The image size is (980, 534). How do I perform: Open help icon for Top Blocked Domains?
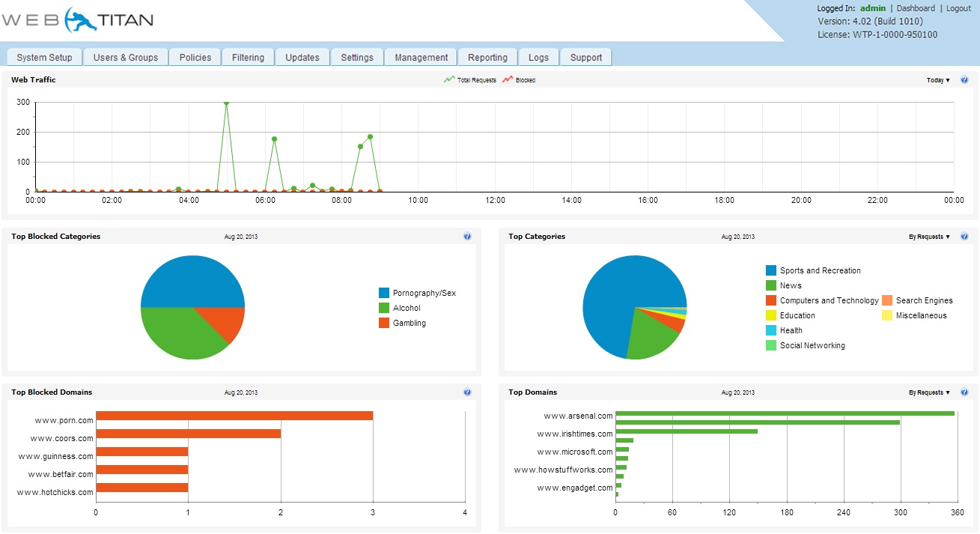coord(467,392)
